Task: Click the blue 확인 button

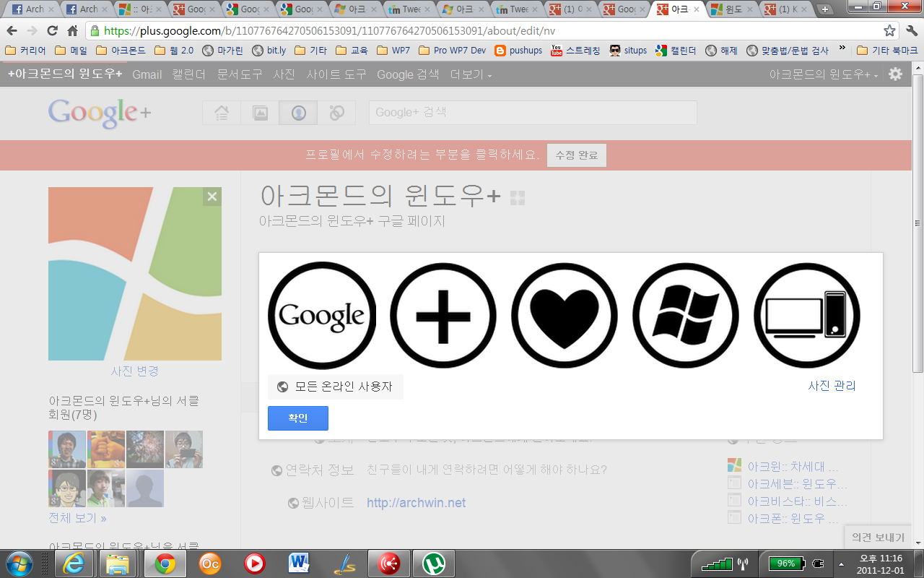Action: point(297,418)
